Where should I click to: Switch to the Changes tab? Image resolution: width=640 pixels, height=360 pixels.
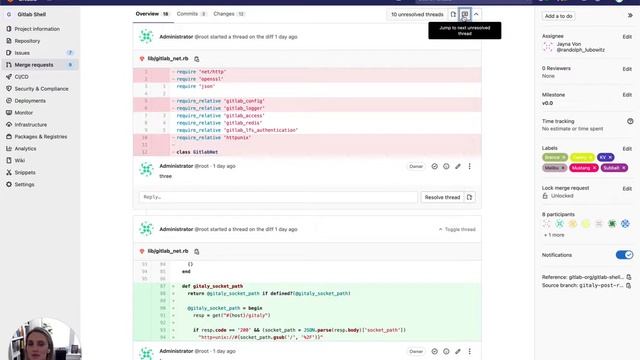coord(229,14)
